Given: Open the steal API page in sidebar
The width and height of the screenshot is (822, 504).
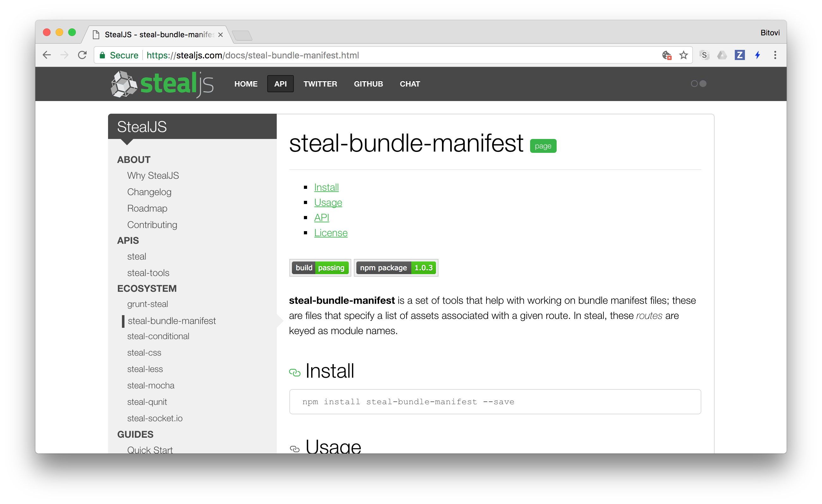Looking at the screenshot, I should (x=136, y=256).
